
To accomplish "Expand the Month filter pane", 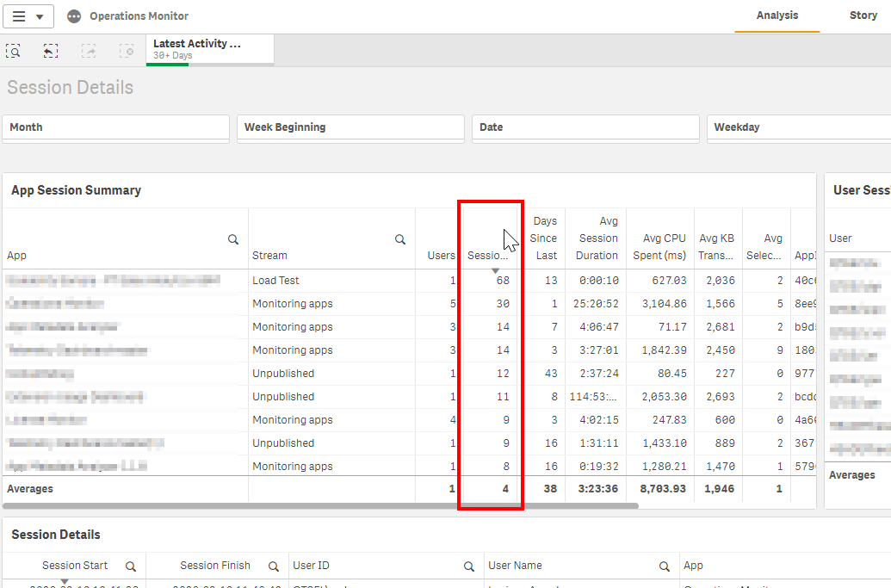I will click(115, 127).
